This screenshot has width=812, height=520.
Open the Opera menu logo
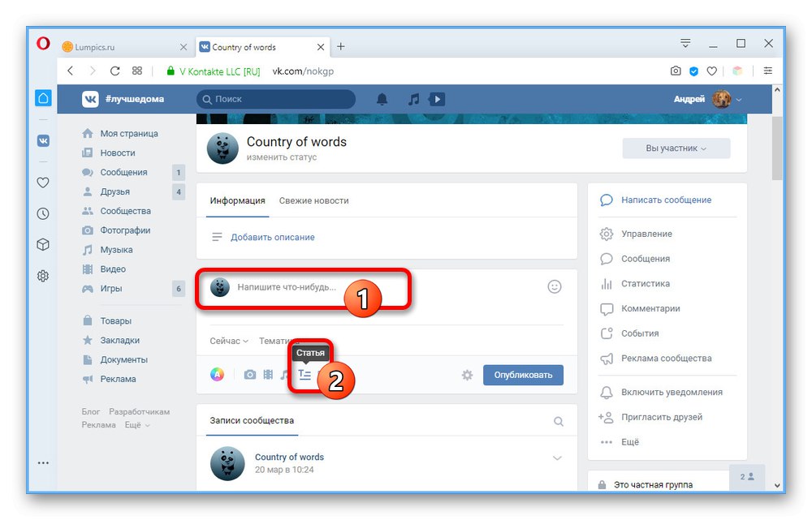pyautogui.click(x=44, y=44)
